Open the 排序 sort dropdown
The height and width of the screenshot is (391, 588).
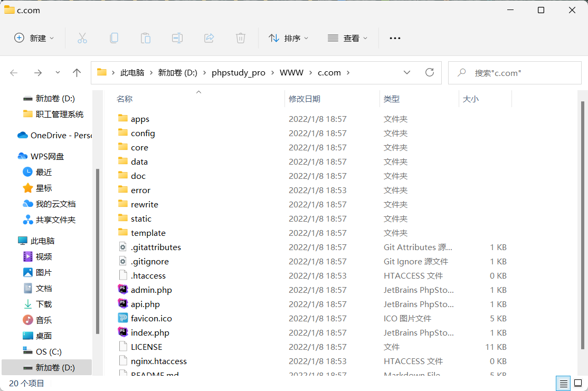click(289, 37)
